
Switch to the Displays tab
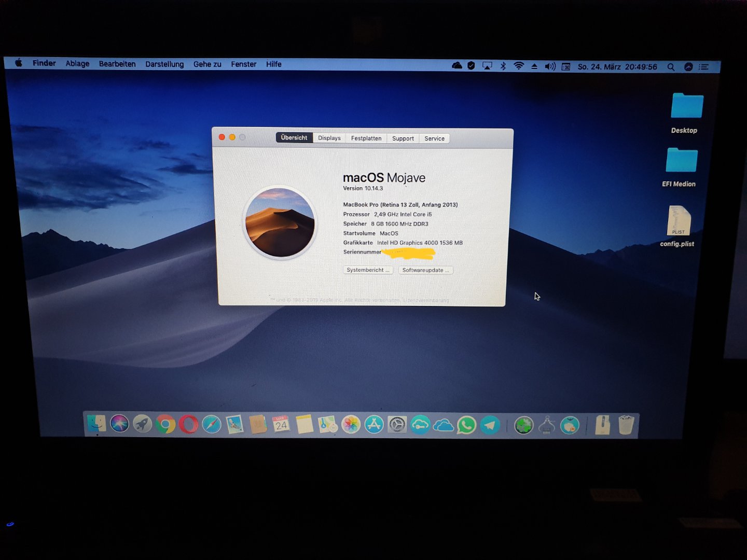click(x=329, y=138)
